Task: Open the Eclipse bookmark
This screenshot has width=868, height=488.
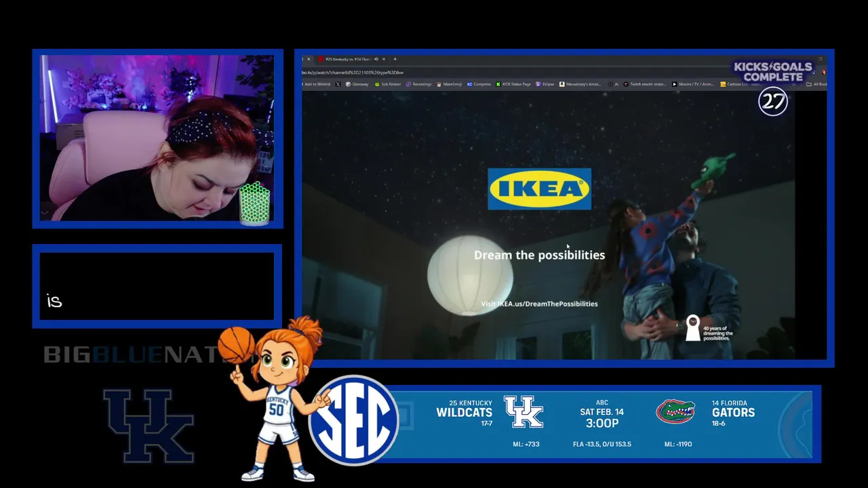Action: [x=545, y=84]
